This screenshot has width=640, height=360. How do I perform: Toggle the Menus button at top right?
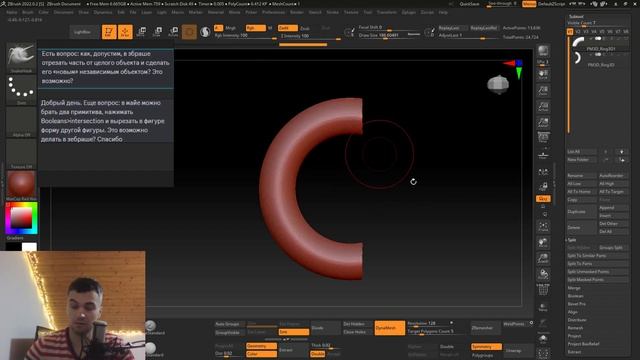coord(529,4)
